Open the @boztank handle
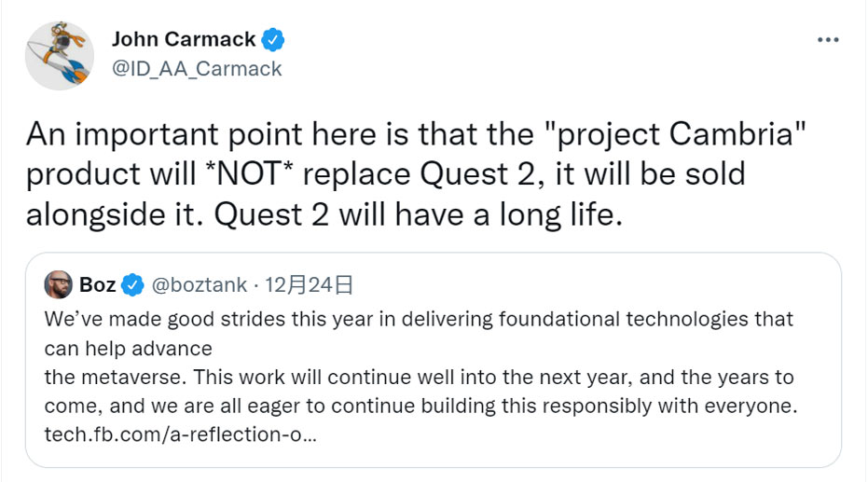Image resolution: width=868 pixels, height=482 pixels. (x=200, y=283)
